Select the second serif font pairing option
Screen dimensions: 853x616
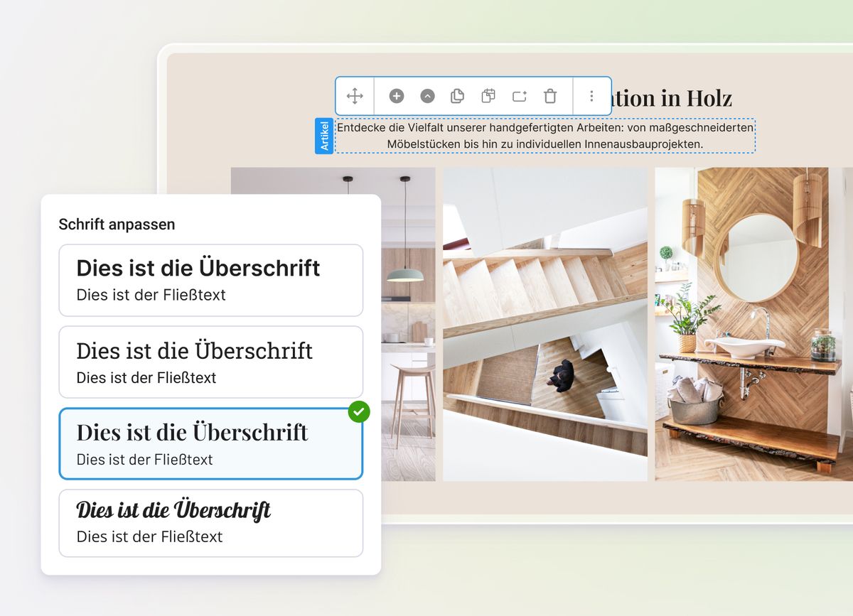210,362
